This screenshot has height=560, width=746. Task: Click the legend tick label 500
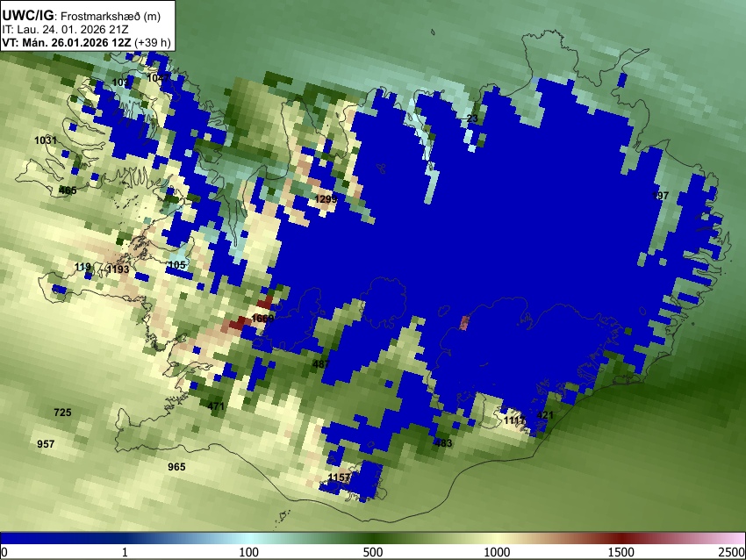373,552
